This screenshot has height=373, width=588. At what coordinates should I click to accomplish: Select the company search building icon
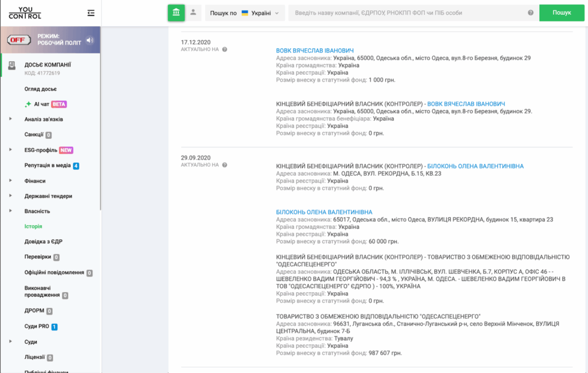point(176,13)
